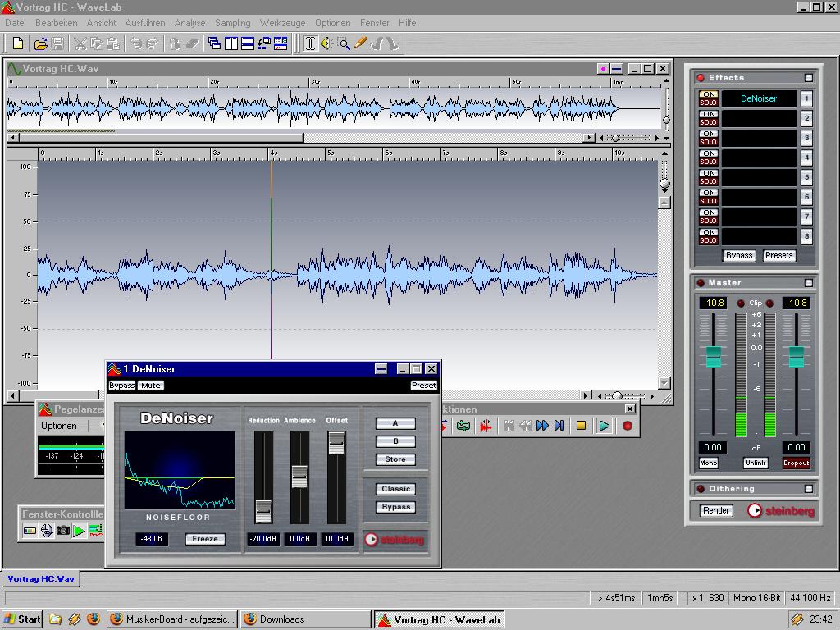Open the empty effect slot 5 selector

(x=759, y=177)
